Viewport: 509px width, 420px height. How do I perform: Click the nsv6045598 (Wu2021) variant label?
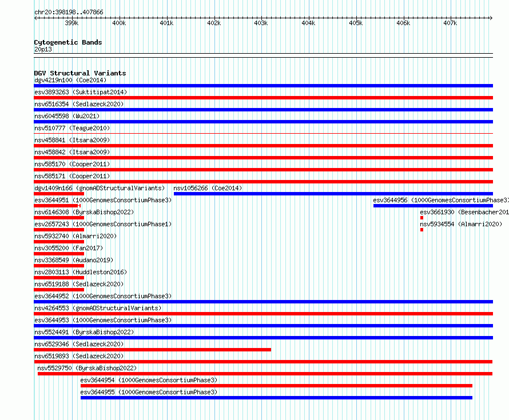[67, 116]
